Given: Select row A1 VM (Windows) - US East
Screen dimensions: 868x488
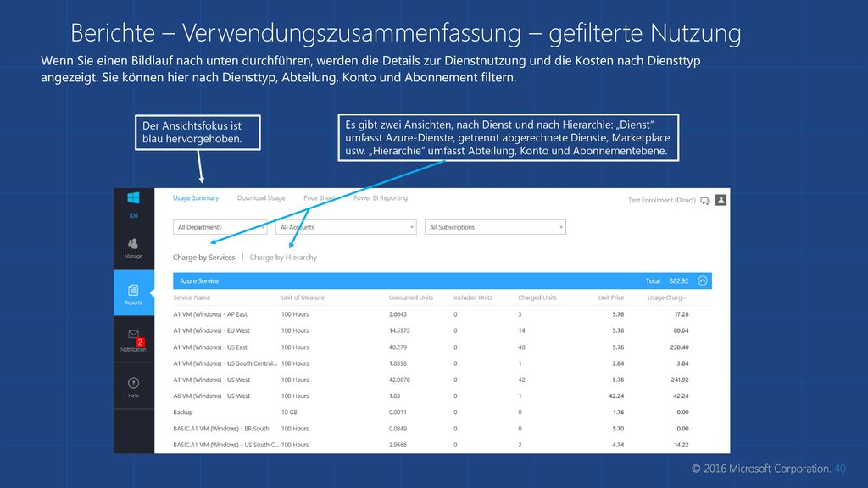Looking at the screenshot, I should [x=442, y=347].
